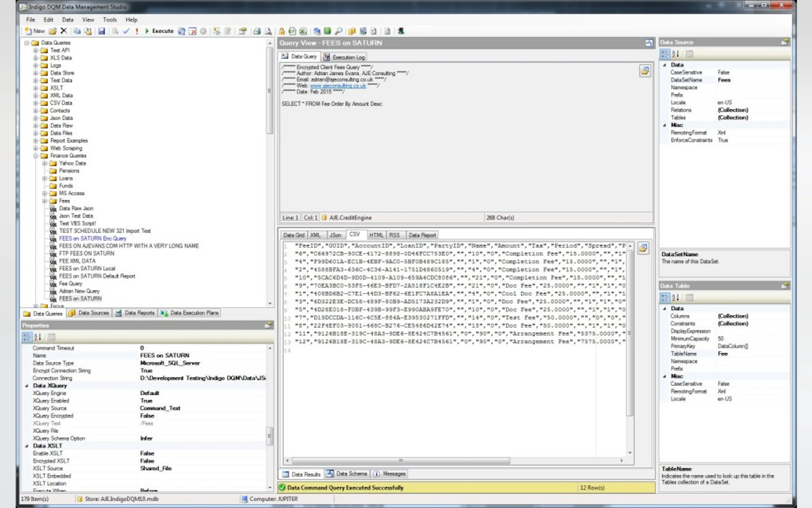Click the New query toolbar button
The height and width of the screenshot is (508, 812).
click(x=35, y=31)
